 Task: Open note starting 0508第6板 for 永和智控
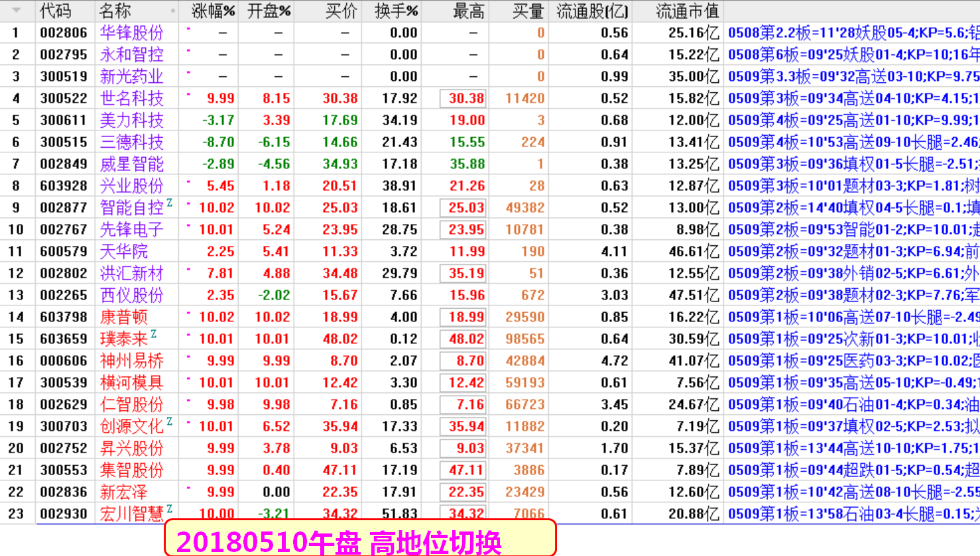click(853, 54)
